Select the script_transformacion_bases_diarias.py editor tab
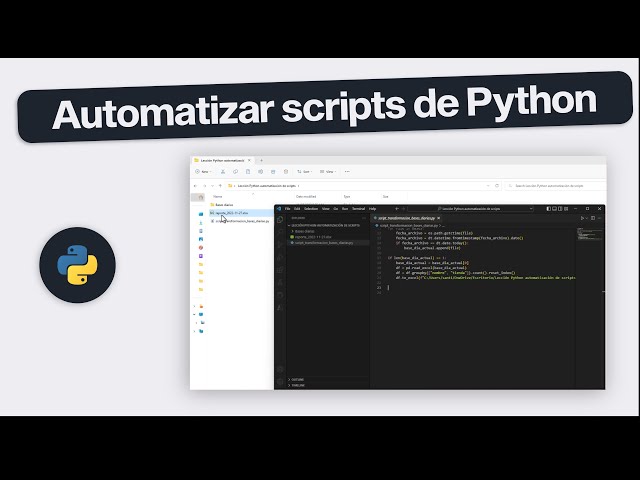Image resolution: width=640 pixels, height=480 pixels. tap(407, 218)
